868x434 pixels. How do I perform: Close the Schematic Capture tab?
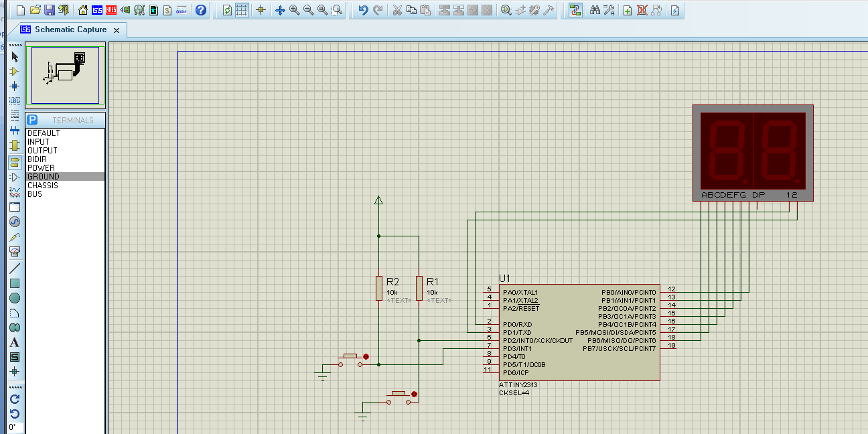(117, 30)
